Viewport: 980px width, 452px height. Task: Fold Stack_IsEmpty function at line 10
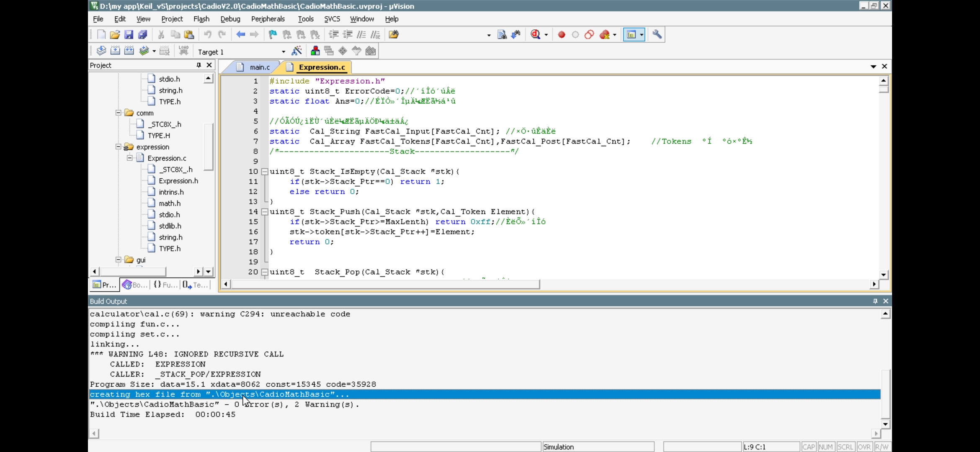[265, 172]
